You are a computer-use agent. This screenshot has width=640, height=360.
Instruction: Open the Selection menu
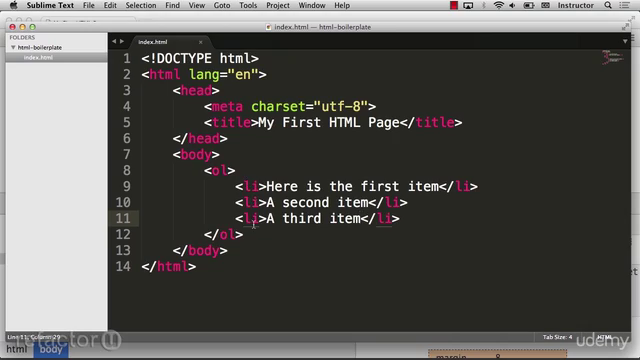(141, 5)
